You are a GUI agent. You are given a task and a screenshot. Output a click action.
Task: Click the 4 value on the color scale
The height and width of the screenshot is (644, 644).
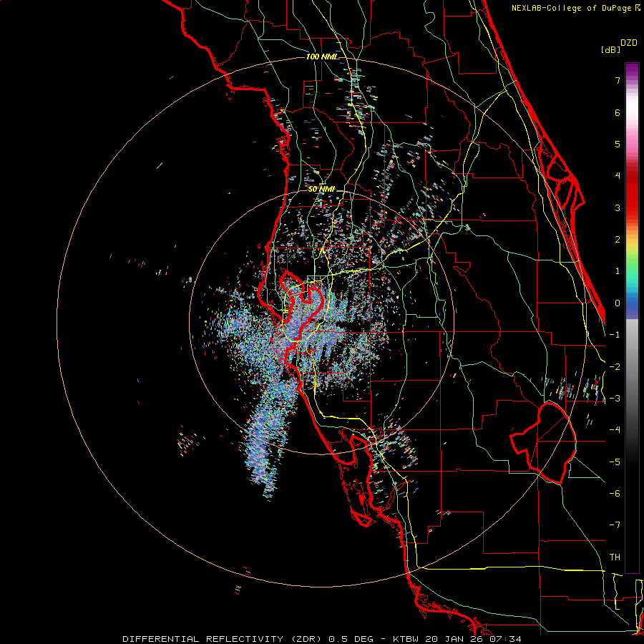click(618, 176)
